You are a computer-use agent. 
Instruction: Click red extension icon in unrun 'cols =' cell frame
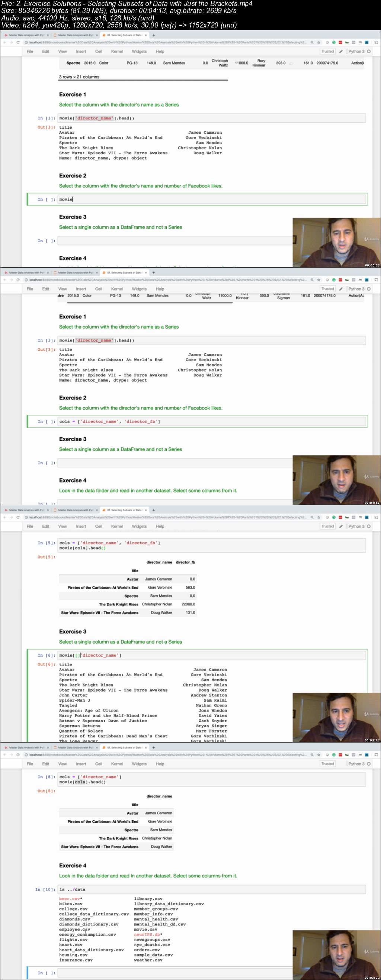click(340, 279)
